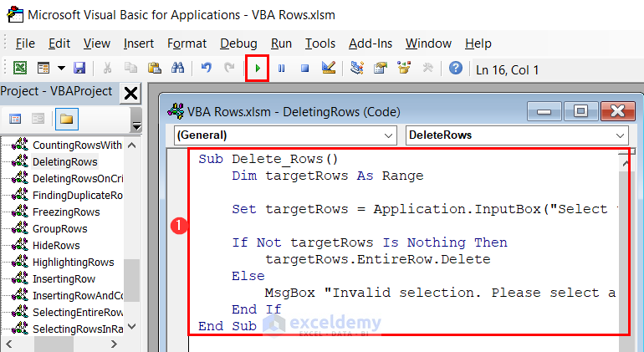Click Project tree scroll left arrow
The image size is (644, 352).
[9, 344]
